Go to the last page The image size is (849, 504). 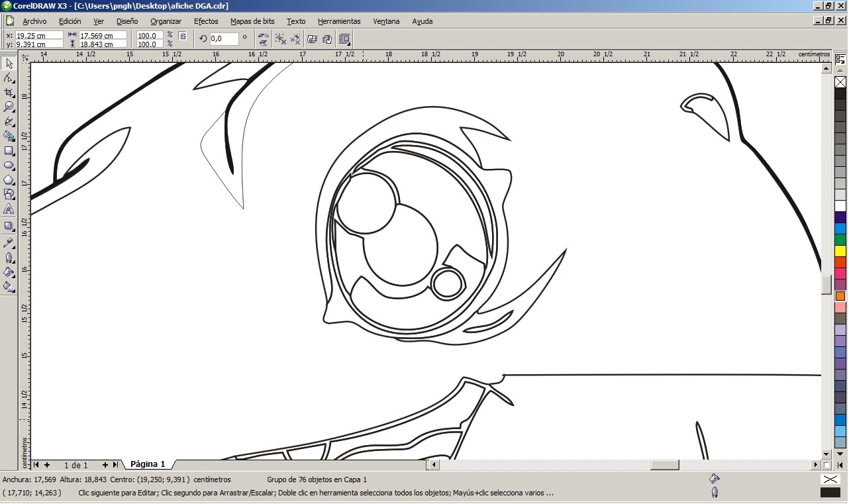point(115,465)
